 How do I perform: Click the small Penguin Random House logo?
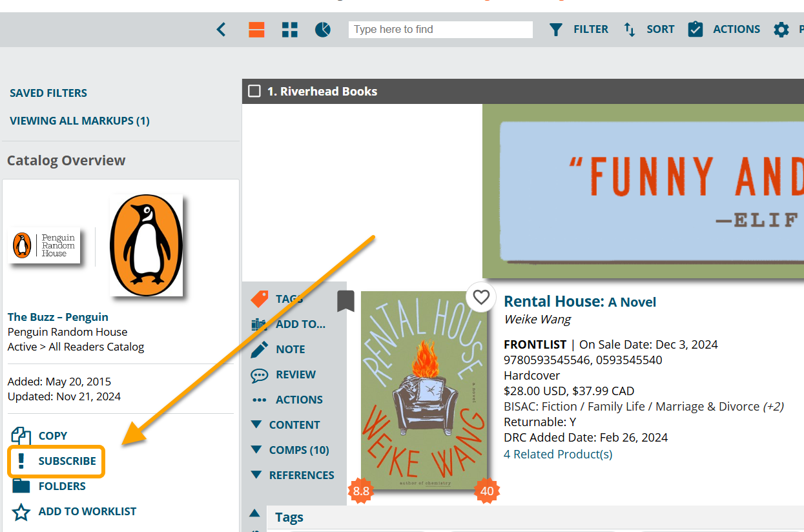pyautogui.click(x=45, y=245)
